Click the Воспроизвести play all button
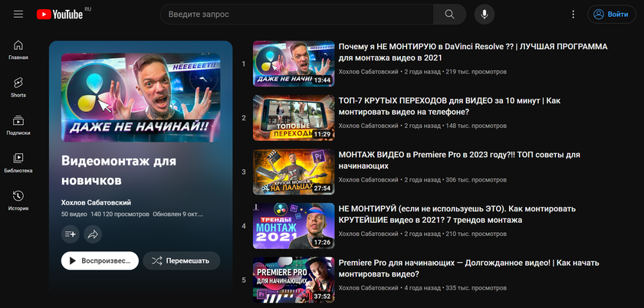 [x=100, y=260]
